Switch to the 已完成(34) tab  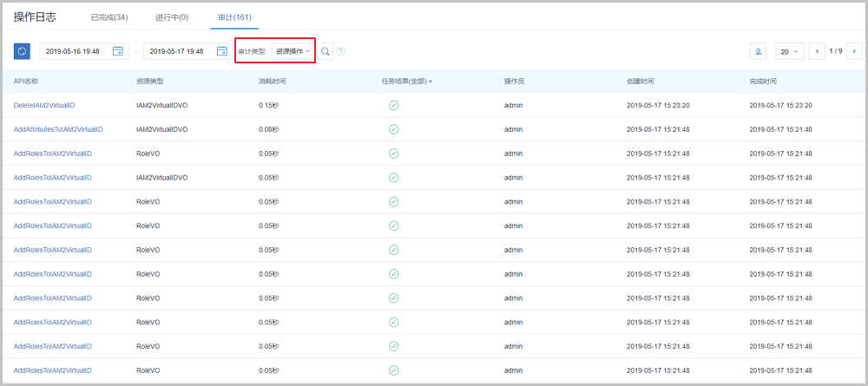[x=109, y=17]
